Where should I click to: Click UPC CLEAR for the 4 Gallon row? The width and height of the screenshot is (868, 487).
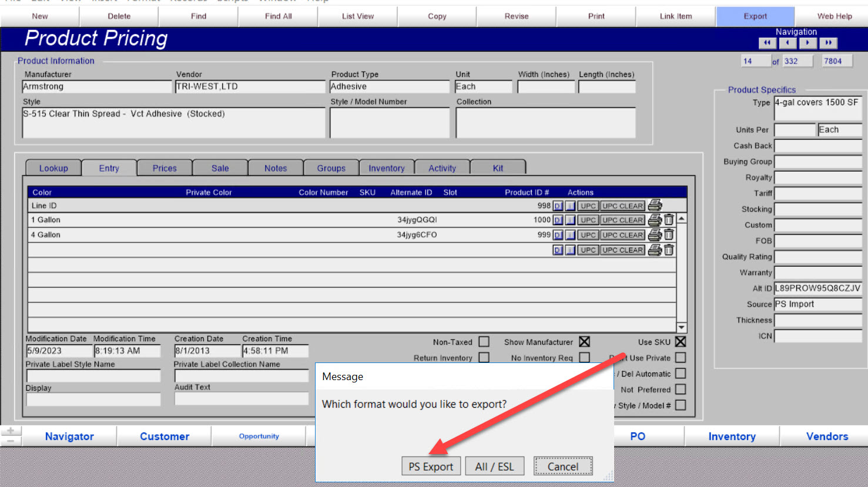tap(622, 235)
